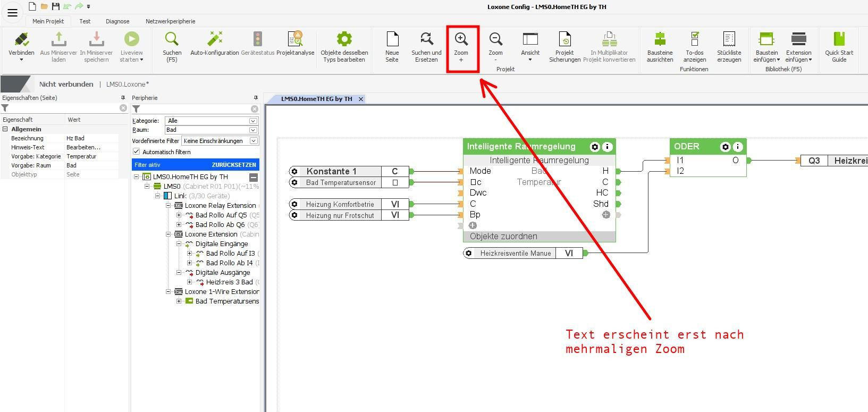Open settings gear of ODER block
This screenshot has height=412, width=868.
[725, 147]
